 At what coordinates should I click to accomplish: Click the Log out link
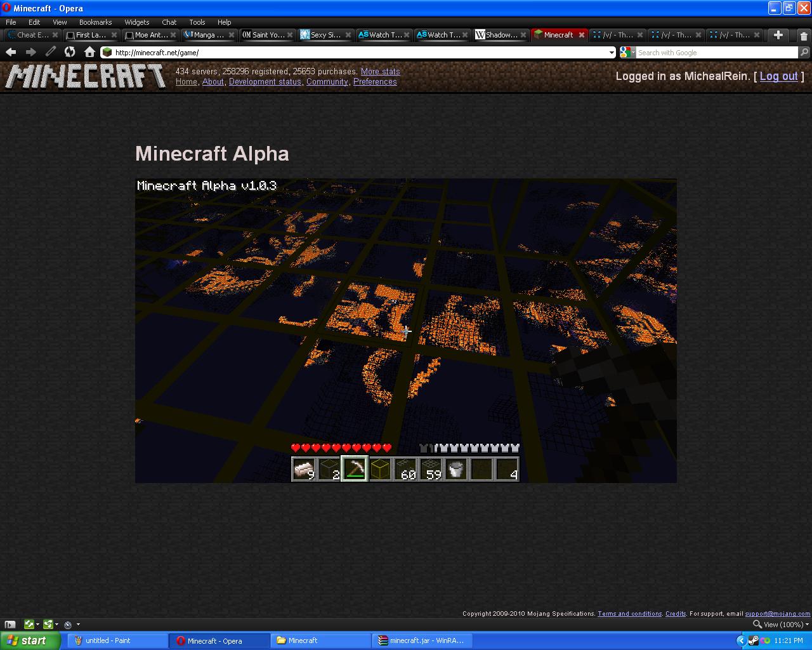pyautogui.click(x=778, y=76)
